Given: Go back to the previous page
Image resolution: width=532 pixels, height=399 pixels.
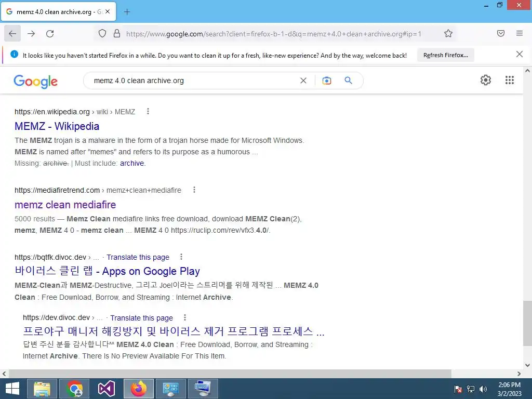Looking at the screenshot, I should point(12,34).
